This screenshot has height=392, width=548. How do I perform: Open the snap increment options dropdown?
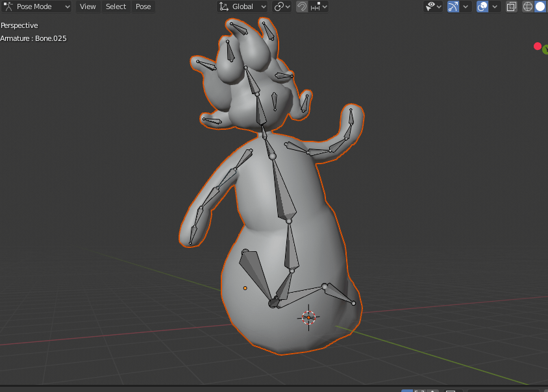319,6
